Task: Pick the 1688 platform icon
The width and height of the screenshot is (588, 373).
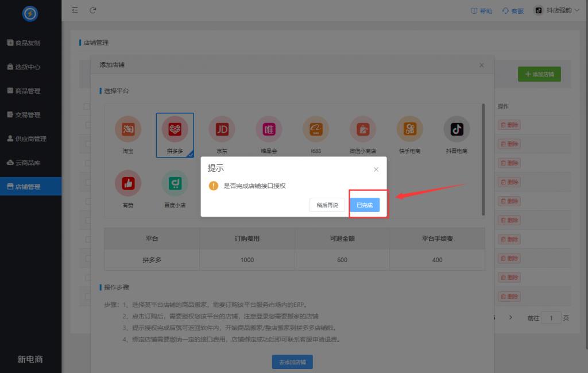Action: click(x=315, y=129)
